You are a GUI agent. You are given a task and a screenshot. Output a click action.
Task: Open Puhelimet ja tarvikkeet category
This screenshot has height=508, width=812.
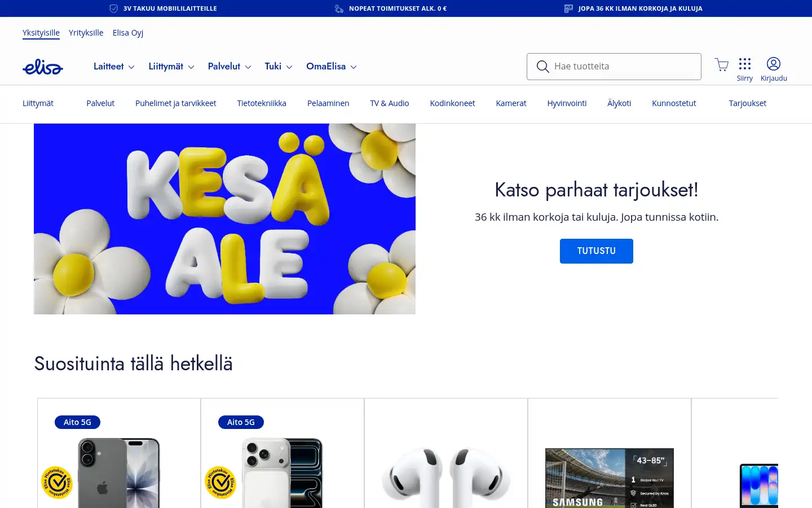pyautogui.click(x=176, y=103)
